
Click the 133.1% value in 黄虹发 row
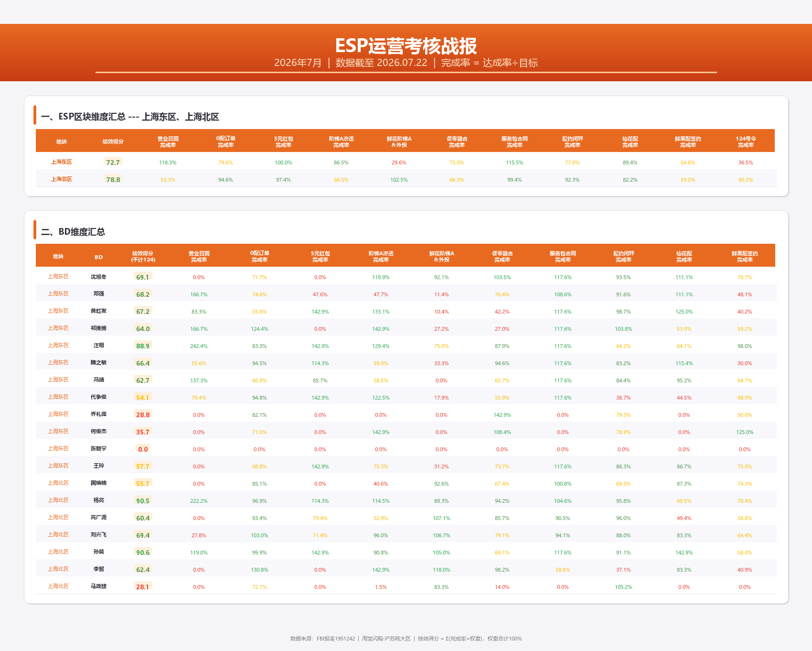point(381,312)
